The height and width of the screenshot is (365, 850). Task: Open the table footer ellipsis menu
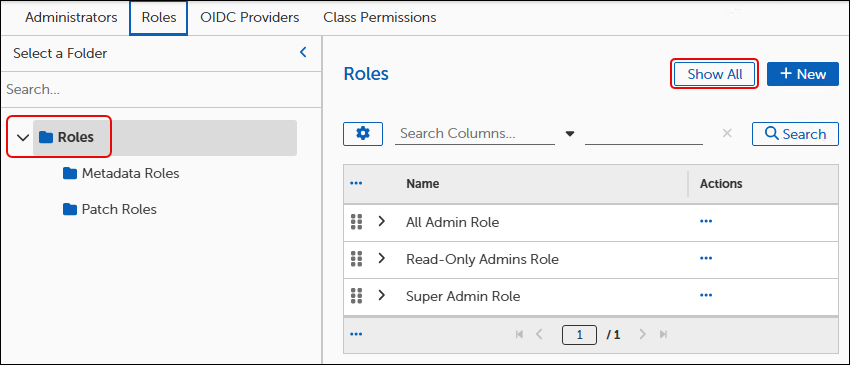[x=356, y=334]
